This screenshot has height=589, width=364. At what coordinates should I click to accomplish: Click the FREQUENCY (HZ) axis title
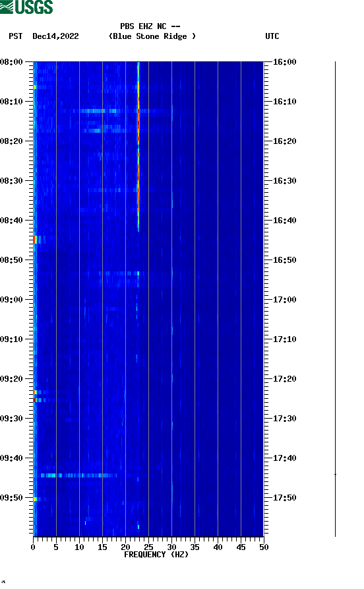tap(156, 555)
